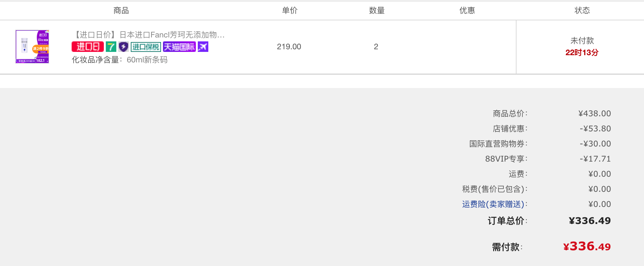Select the 88VIP专享 discount -¥17.71
Screen dimensions: 644x266
(x=595, y=159)
